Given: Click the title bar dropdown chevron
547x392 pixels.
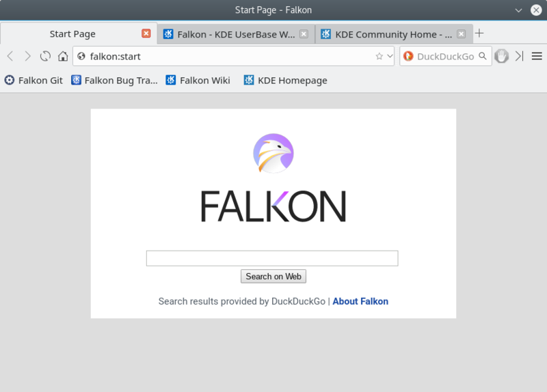Looking at the screenshot, I should coord(519,10).
